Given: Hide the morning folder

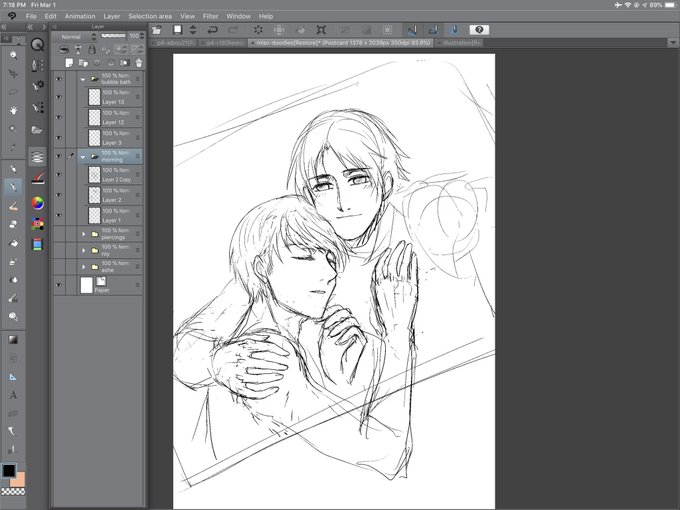Looking at the screenshot, I should (59, 156).
